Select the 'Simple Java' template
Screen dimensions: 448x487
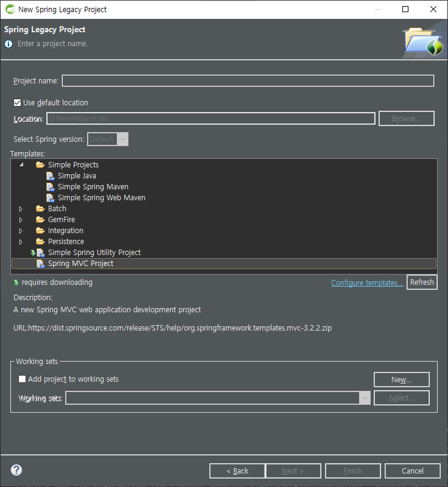77,176
